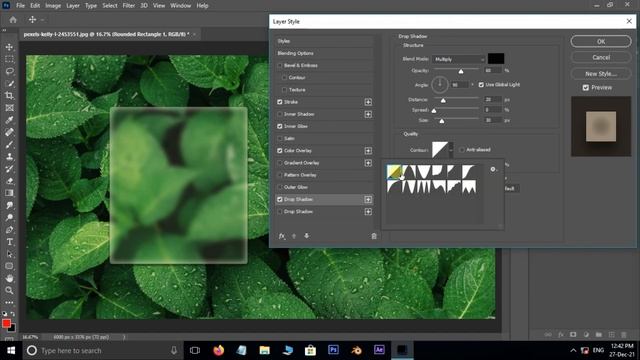Add another Stroke effect with plus icon
The image size is (640, 360).
[x=368, y=102]
